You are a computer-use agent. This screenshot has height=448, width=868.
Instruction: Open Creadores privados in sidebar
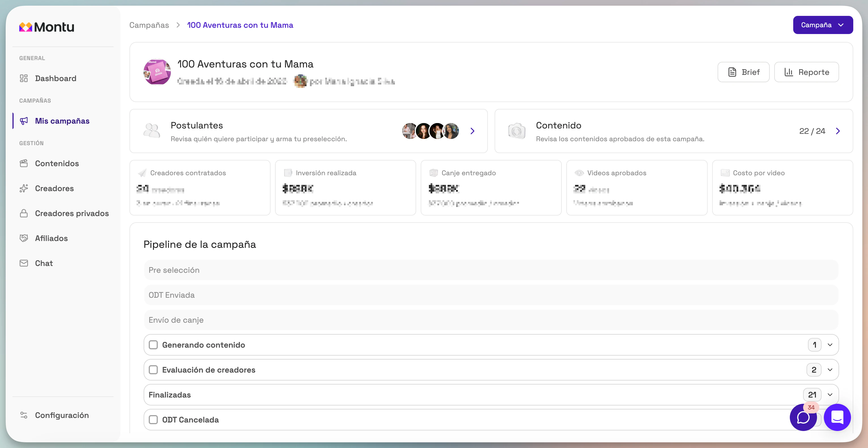(x=72, y=213)
